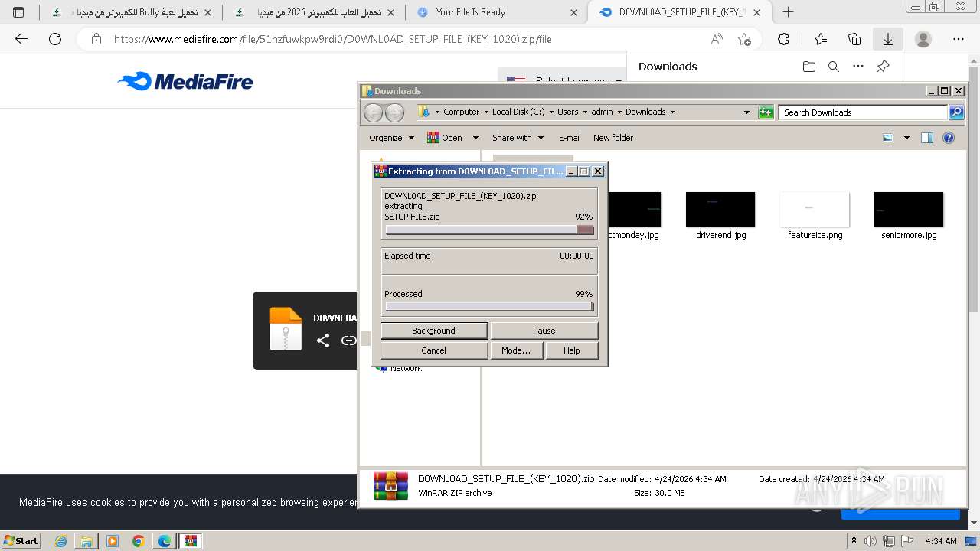Expand arrow after Local Disk (C:) breadcrumb

(x=551, y=112)
